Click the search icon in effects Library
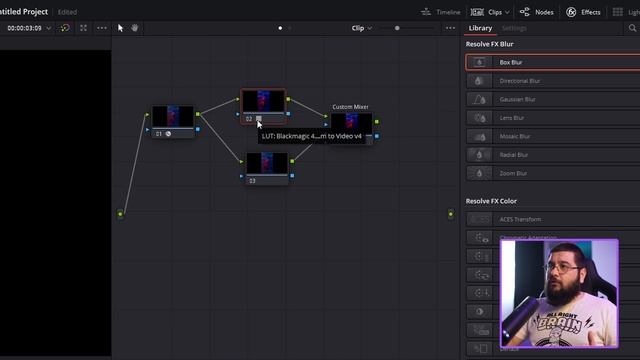Image resolution: width=640 pixels, height=360 pixels. pos(632,28)
